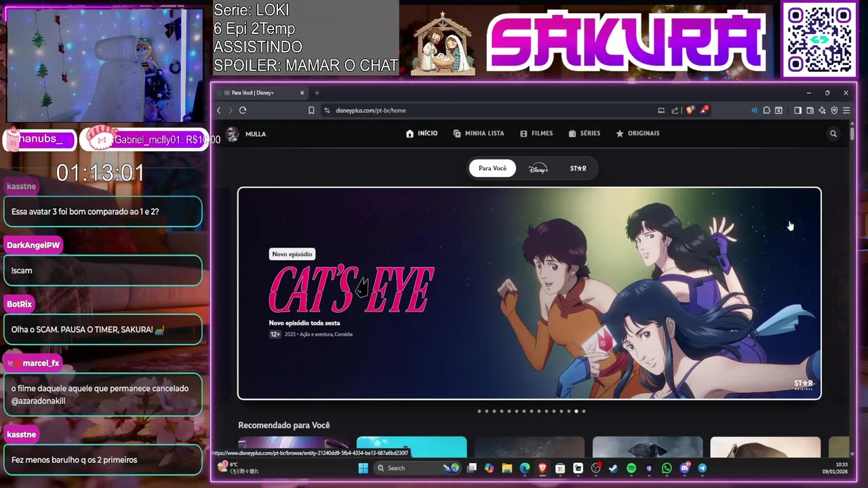Open Task View from the taskbar

472,468
